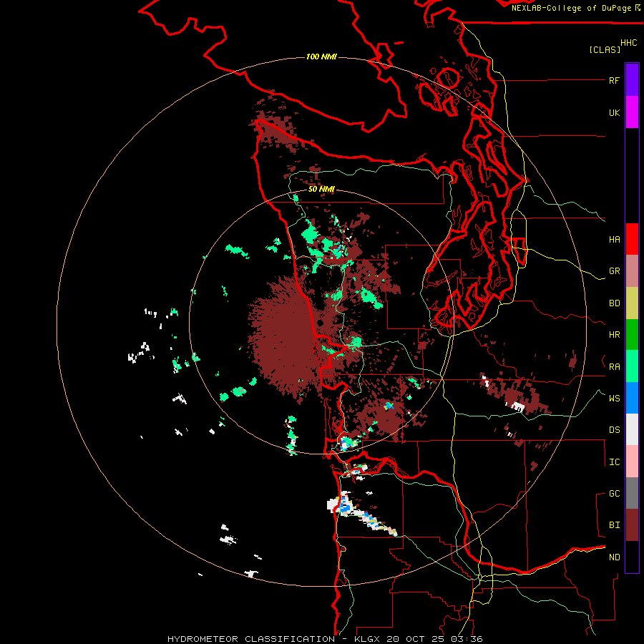Click the gray GC legend color swatch

pyautogui.click(x=632, y=493)
